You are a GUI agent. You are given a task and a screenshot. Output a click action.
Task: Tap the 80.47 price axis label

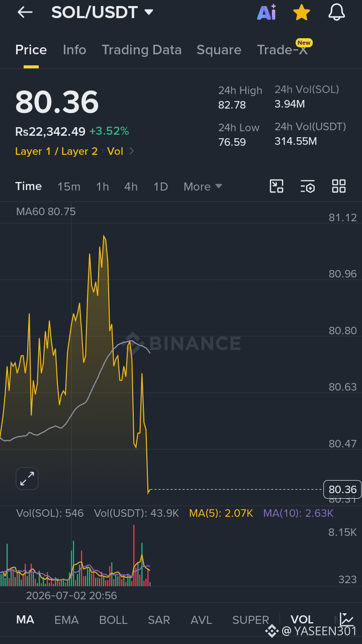pos(342,444)
